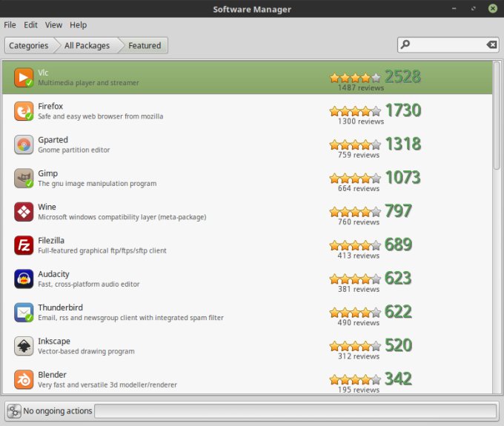This screenshot has width=504, height=426.
Task: Click the Thunderbird mail icon
Action: (x=24, y=313)
